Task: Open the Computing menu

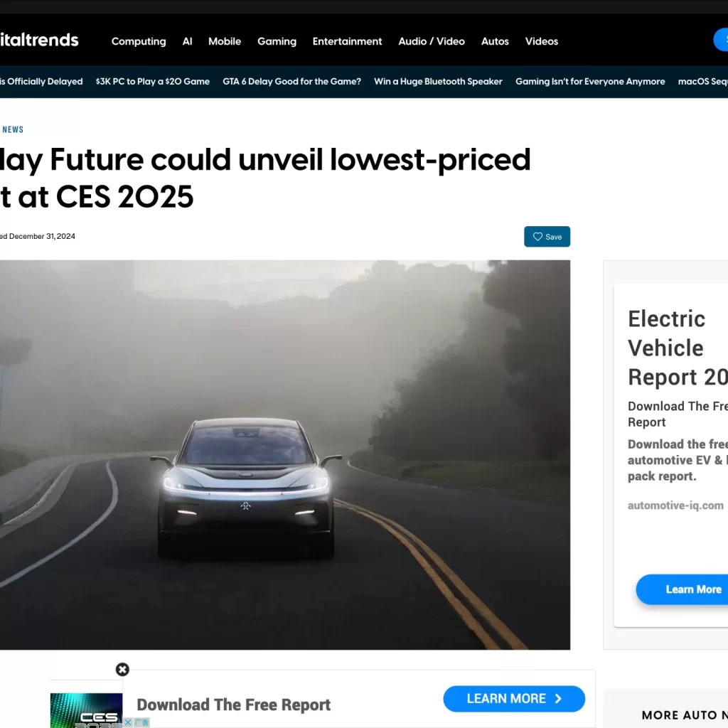Action: click(x=139, y=41)
